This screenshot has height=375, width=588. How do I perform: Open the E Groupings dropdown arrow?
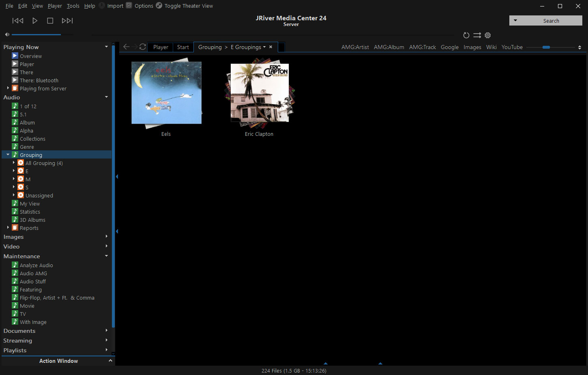264,47
